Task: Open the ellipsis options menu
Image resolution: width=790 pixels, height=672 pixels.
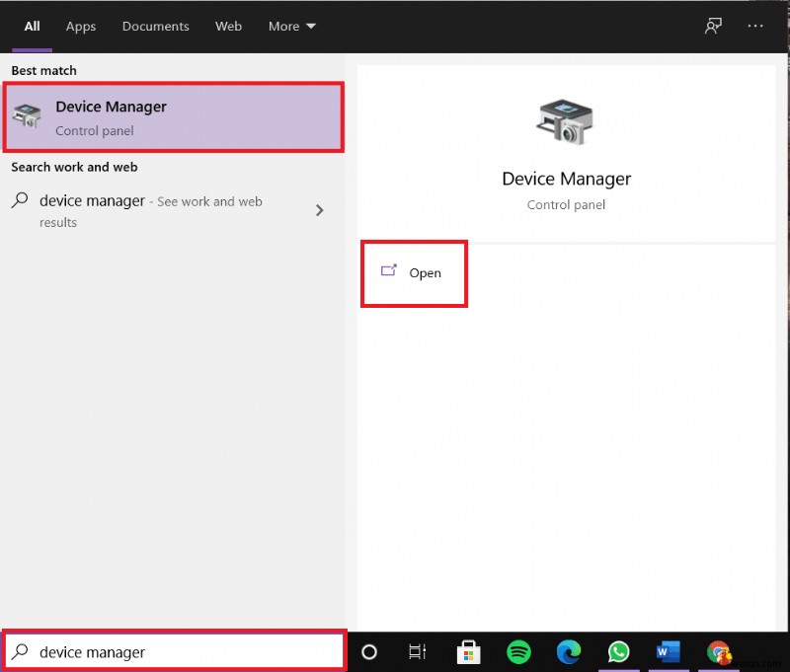Action: (x=754, y=26)
